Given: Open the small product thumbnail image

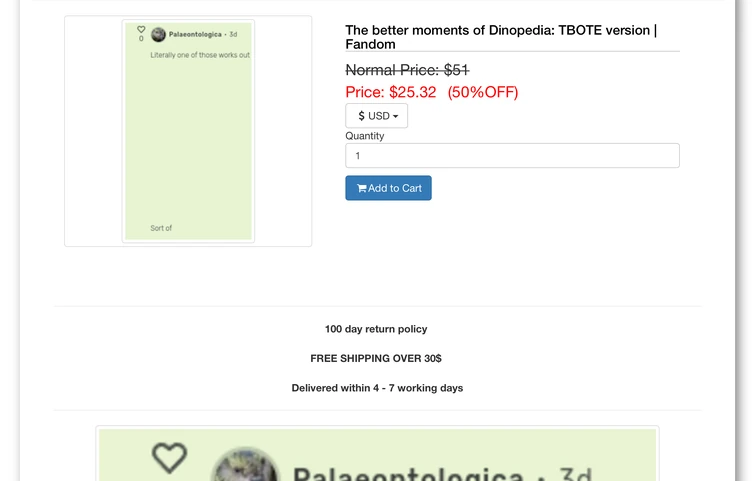Looking at the screenshot, I should [188, 131].
